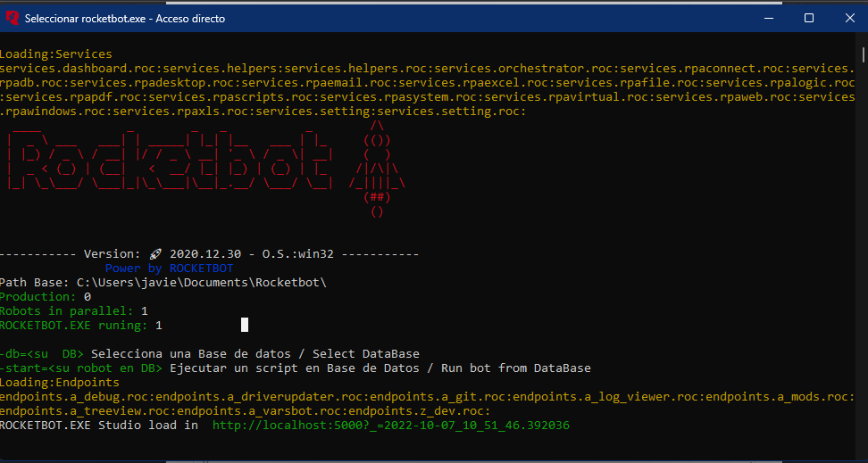Click the window title "Seleccionar rocketbot.exe - Acceso directo"
868x463 pixels.
tap(125, 18)
